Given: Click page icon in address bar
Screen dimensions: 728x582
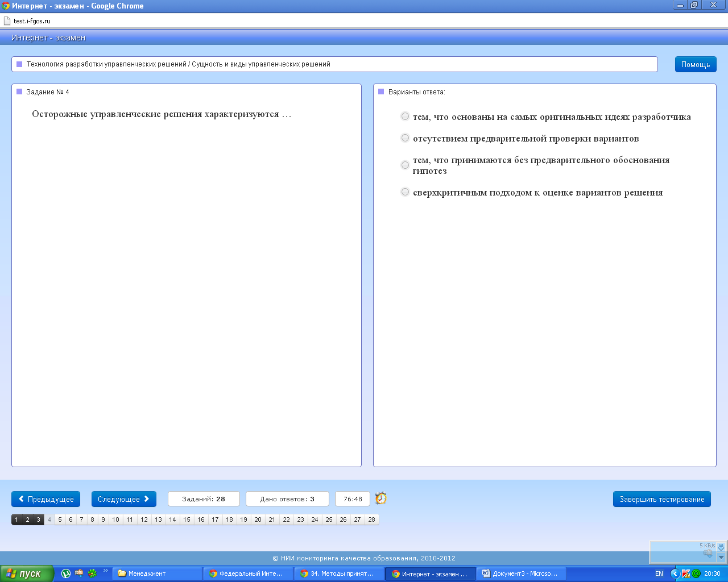Looking at the screenshot, I should (7, 21).
